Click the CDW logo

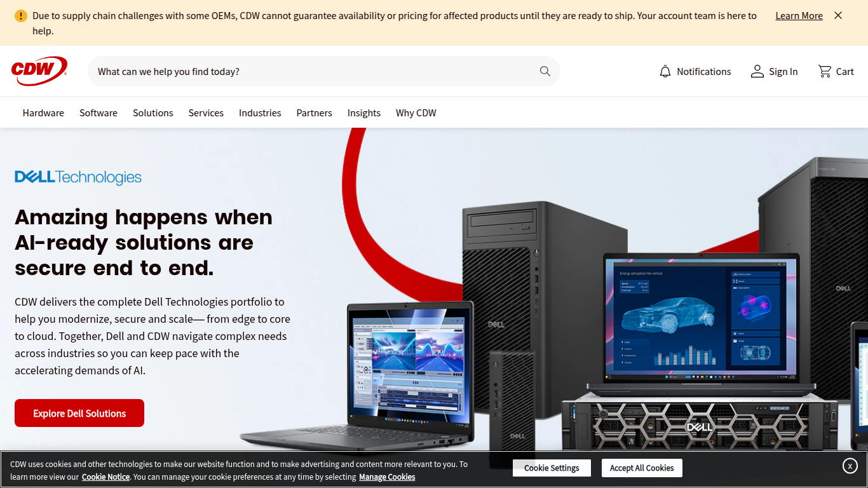[39, 71]
